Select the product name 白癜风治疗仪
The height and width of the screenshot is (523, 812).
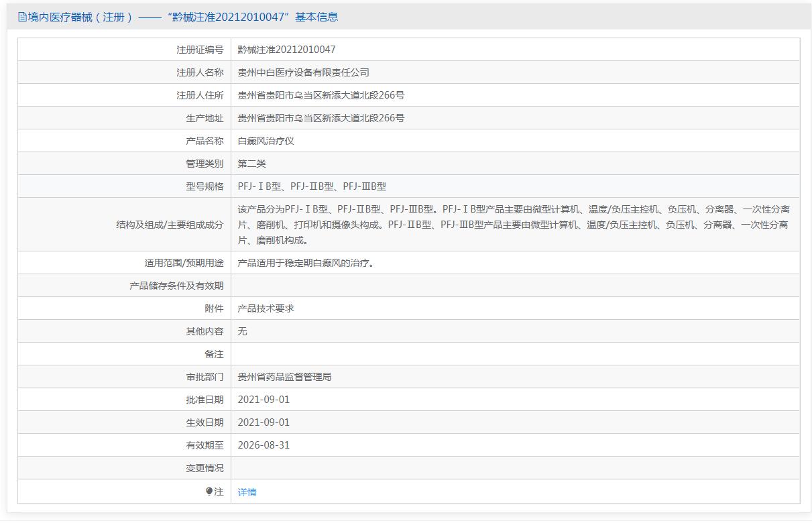266,141
